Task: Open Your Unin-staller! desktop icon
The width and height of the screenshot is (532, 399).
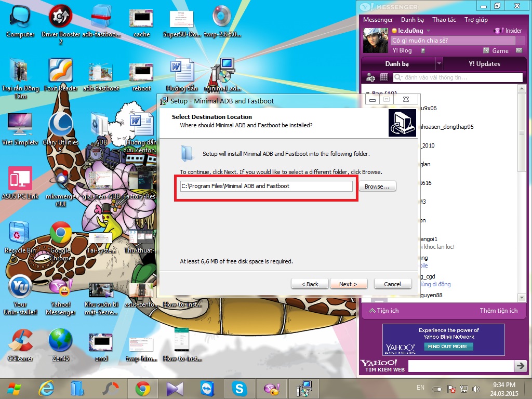Action: 20,294
